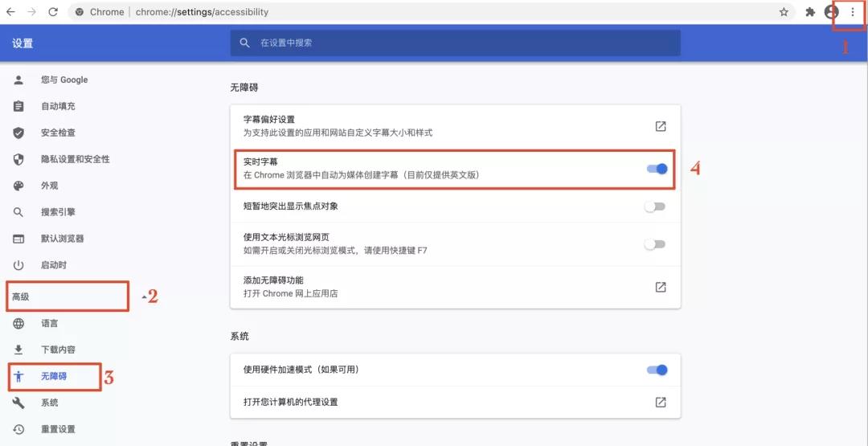
Task: Click 打开 Chrome 网上应用店 description text
Action: 291,293
